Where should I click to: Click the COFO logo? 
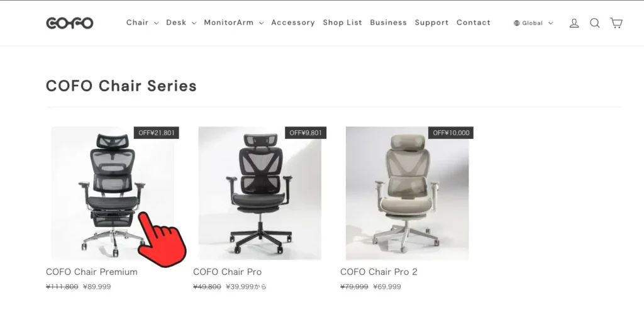click(70, 23)
